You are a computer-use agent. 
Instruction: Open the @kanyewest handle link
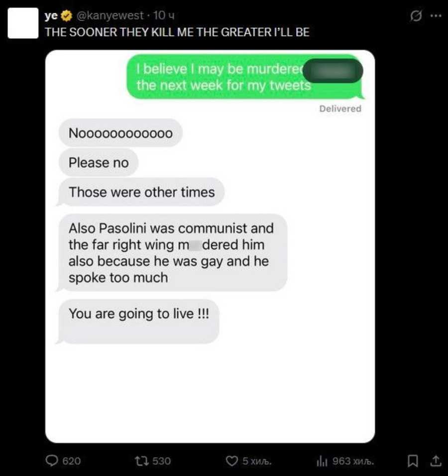point(111,15)
